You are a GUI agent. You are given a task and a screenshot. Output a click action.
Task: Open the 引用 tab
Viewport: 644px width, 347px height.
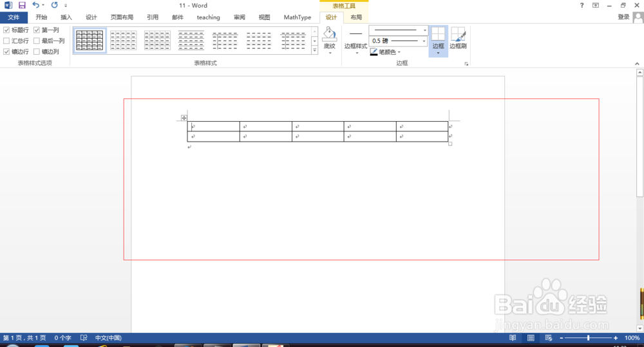click(x=153, y=17)
